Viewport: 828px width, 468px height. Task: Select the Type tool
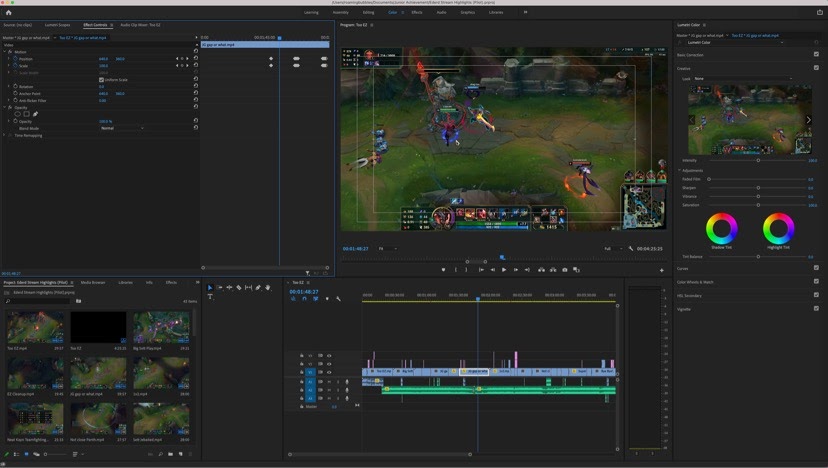pos(210,297)
